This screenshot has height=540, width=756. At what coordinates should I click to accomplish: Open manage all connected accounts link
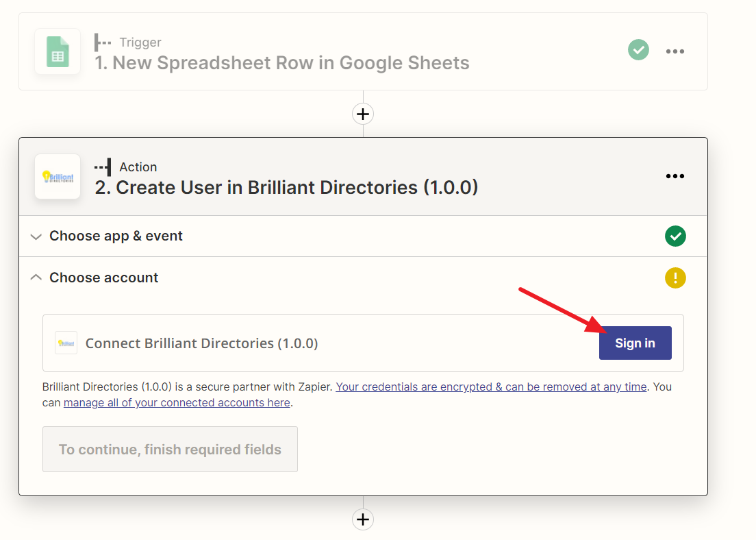click(177, 403)
